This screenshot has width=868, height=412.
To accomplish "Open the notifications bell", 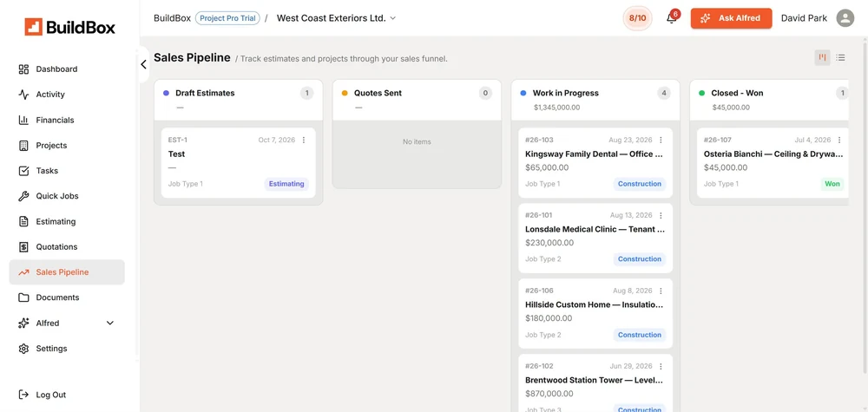I will [x=672, y=18].
